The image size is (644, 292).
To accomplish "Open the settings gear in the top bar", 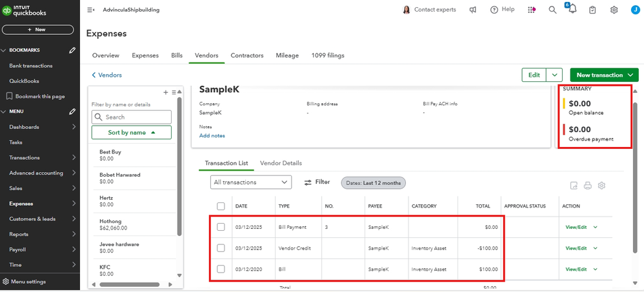I will 614,10.
